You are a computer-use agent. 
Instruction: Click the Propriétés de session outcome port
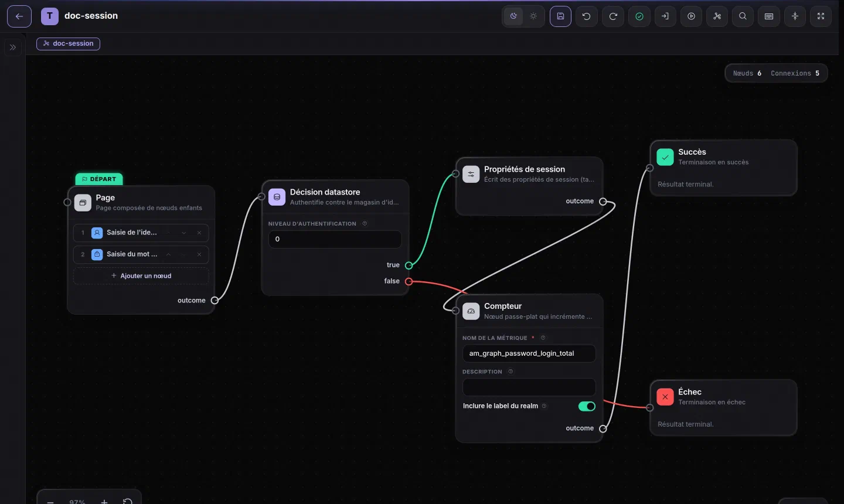coord(603,202)
